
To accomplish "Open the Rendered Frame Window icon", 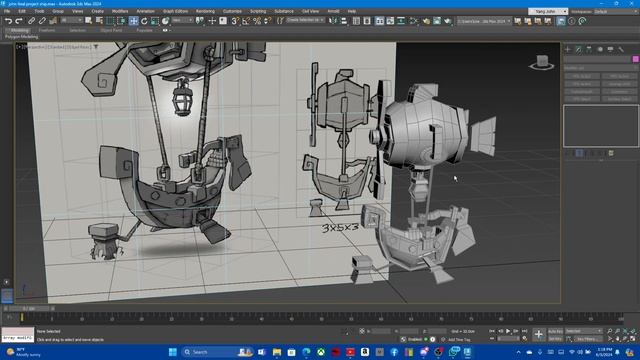I will tap(437, 21).
